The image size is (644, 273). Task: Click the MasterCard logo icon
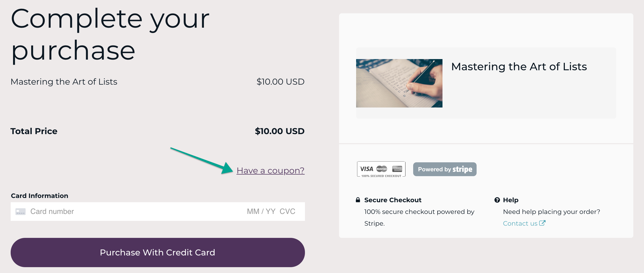click(381, 169)
